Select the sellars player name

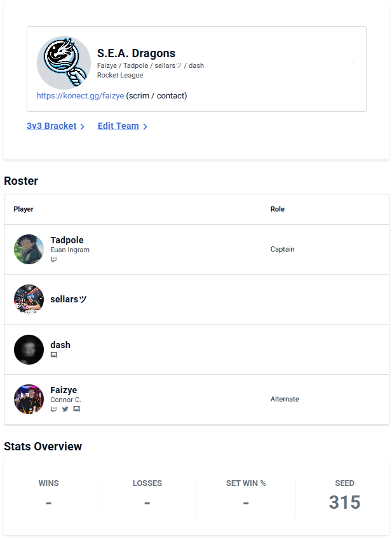point(68,299)
